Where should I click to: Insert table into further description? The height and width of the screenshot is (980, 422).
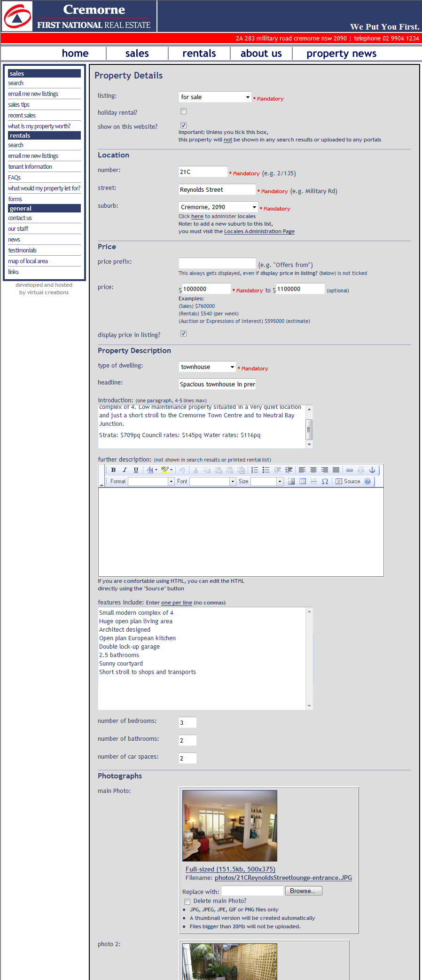tap(303, 481)
